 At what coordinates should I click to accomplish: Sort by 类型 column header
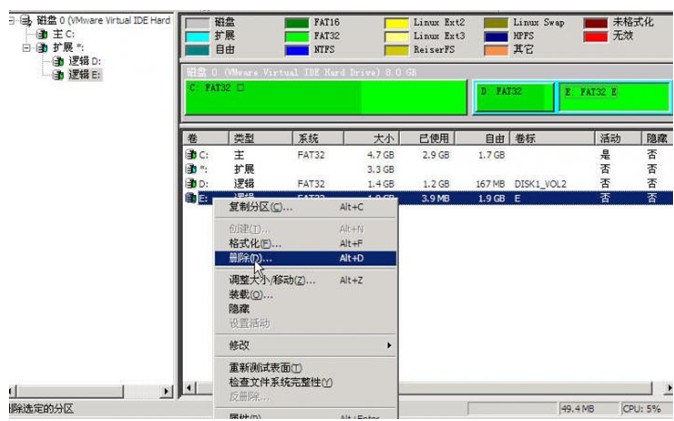point(260,138)
